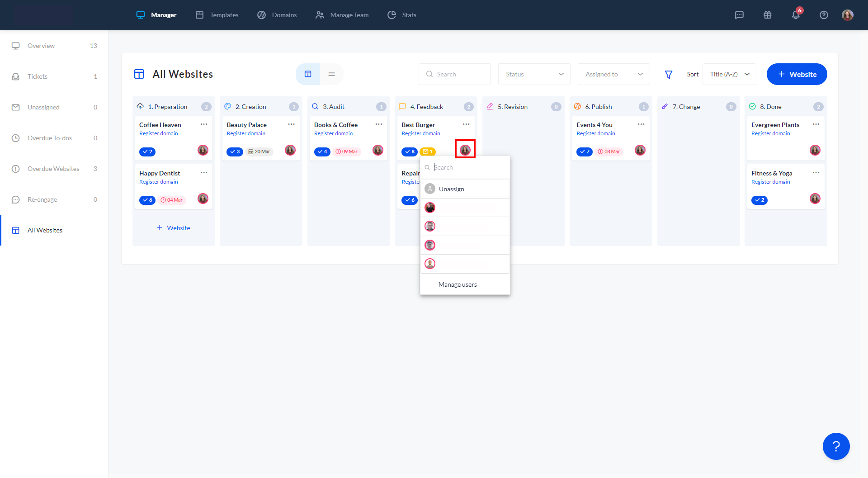The height and width of the screenshot is (478, 868).
Task: Open Overdue Websites in the sidebar
Action: click(x=53, y=169)
